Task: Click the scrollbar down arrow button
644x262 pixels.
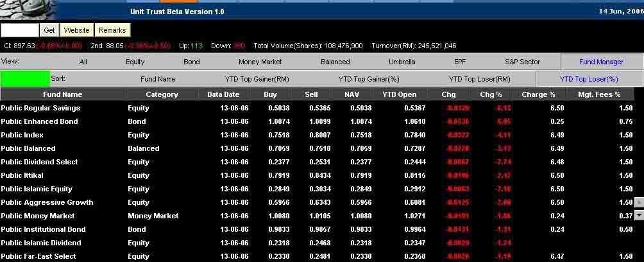Action: point(638,215)
